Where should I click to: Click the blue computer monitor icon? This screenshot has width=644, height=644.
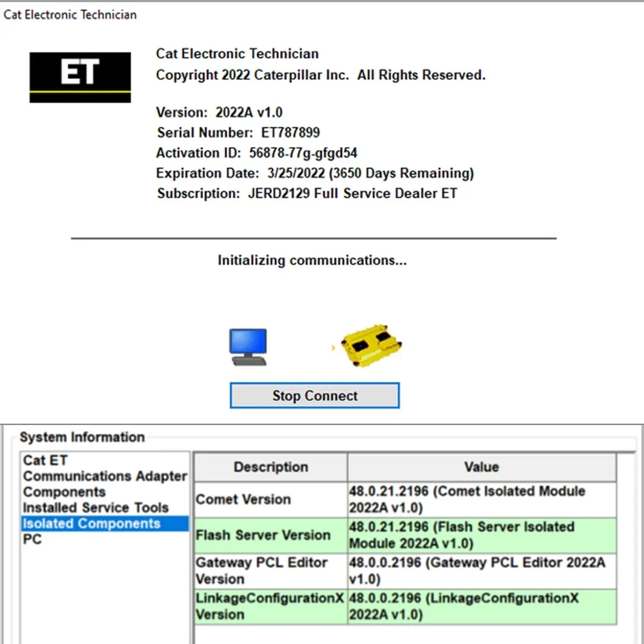(x=248, y=347)
